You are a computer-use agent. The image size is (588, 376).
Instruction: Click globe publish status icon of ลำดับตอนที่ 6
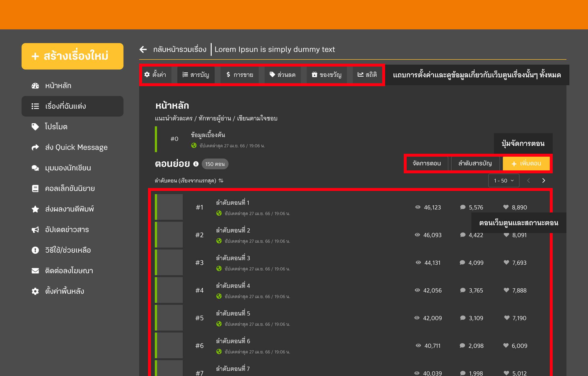[x=219, y=352]
